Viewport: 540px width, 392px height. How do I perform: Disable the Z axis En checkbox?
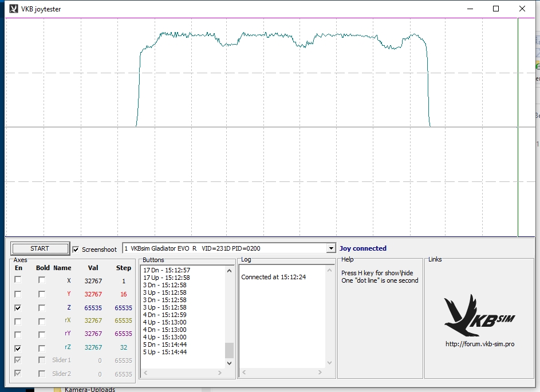[x=18, y=308]
